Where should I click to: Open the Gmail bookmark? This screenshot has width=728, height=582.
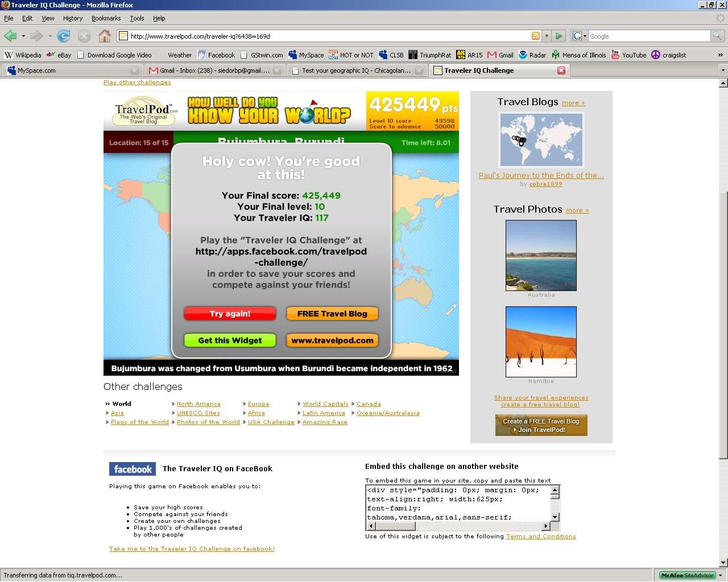point(500,55)
